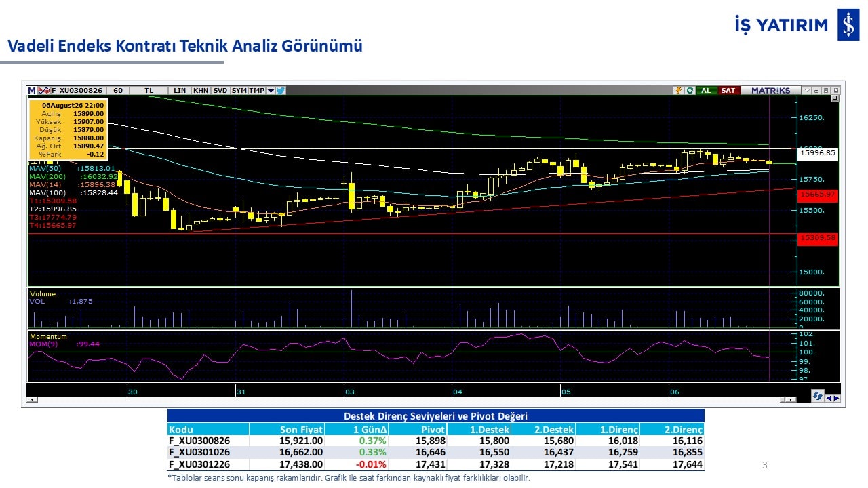The image size is (868, 488).
Task: Click the orange lightning bolt icon
Action: (678, 90)
